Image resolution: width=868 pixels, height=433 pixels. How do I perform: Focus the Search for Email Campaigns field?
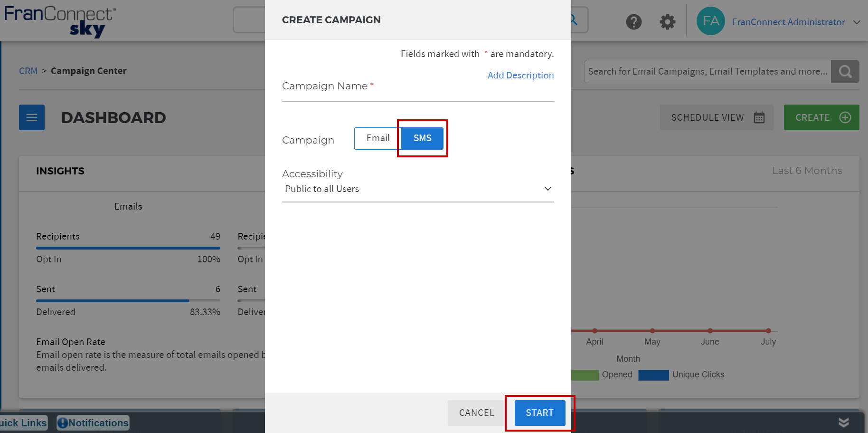pos(708,71)
